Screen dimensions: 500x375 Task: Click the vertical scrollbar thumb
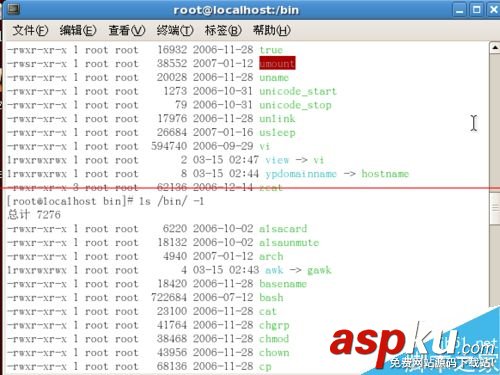click(x=495, y=208)
